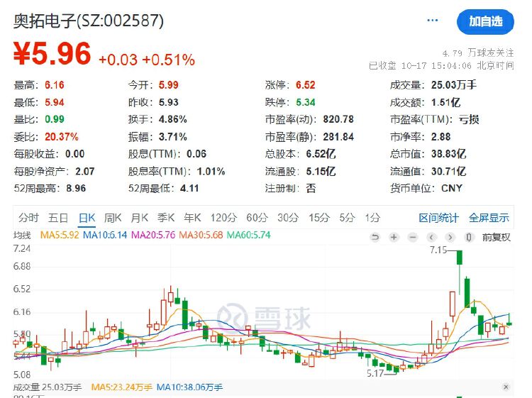532x398 pixels.
Task: Click the 7.15 peak candlestick on chart
Action: pos(460,259)
